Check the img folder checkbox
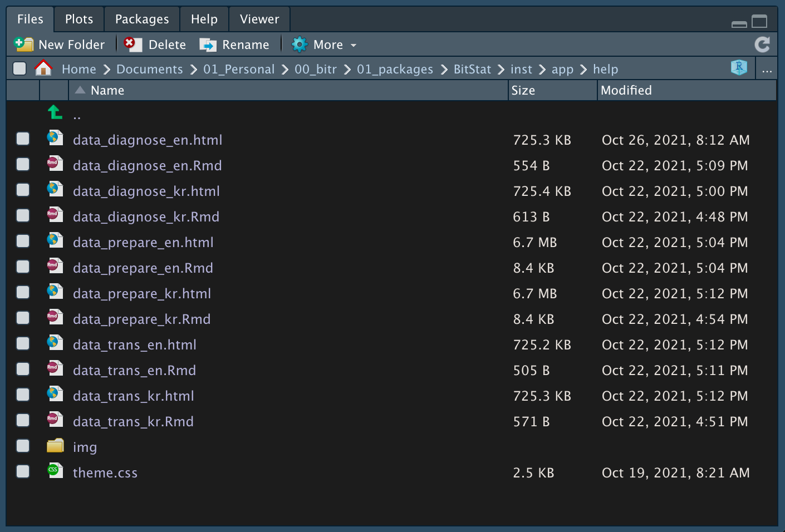Viewport: 785px width, 532px height. coord(23,446)
